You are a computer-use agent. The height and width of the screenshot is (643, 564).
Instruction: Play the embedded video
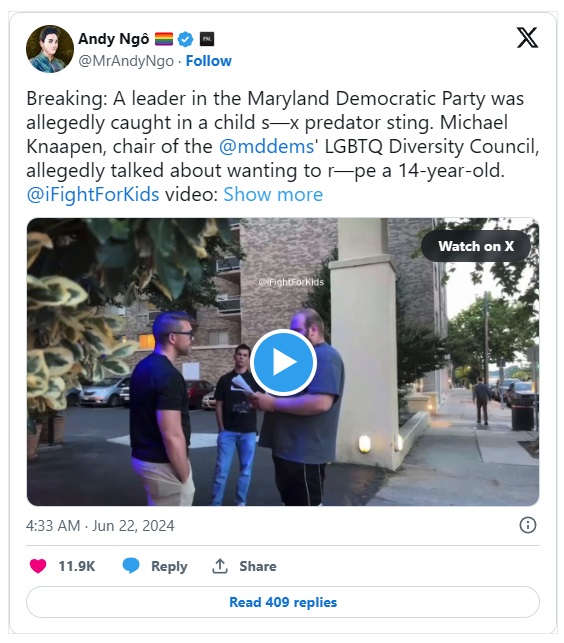pos(283,363)
